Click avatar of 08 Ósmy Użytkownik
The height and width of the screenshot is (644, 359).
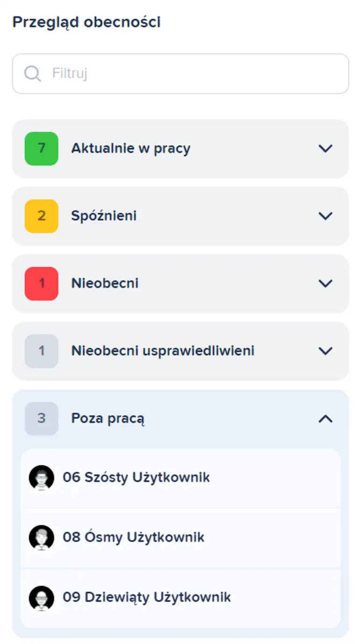coord(42,537)
